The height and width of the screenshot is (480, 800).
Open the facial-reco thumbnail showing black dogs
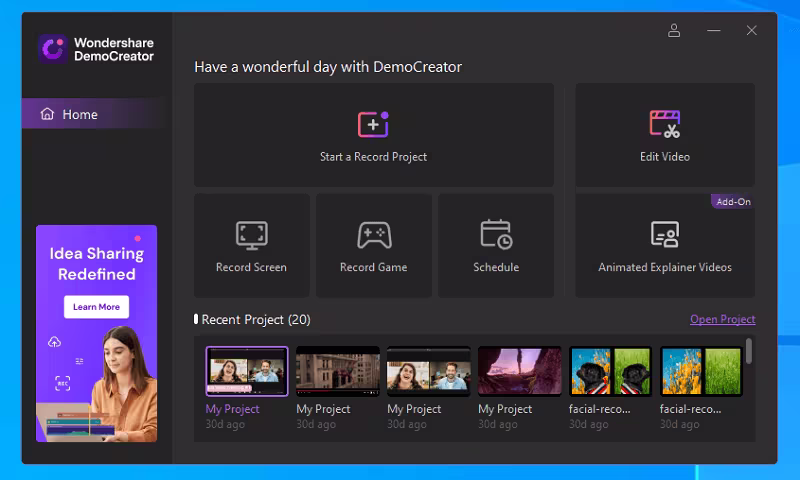(x=610, y=371)
